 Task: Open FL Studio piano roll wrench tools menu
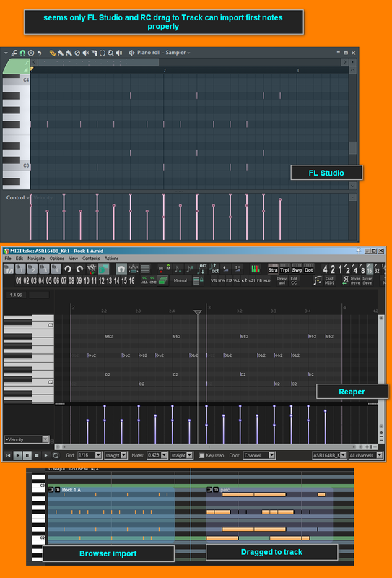click(x=14, y=53)
